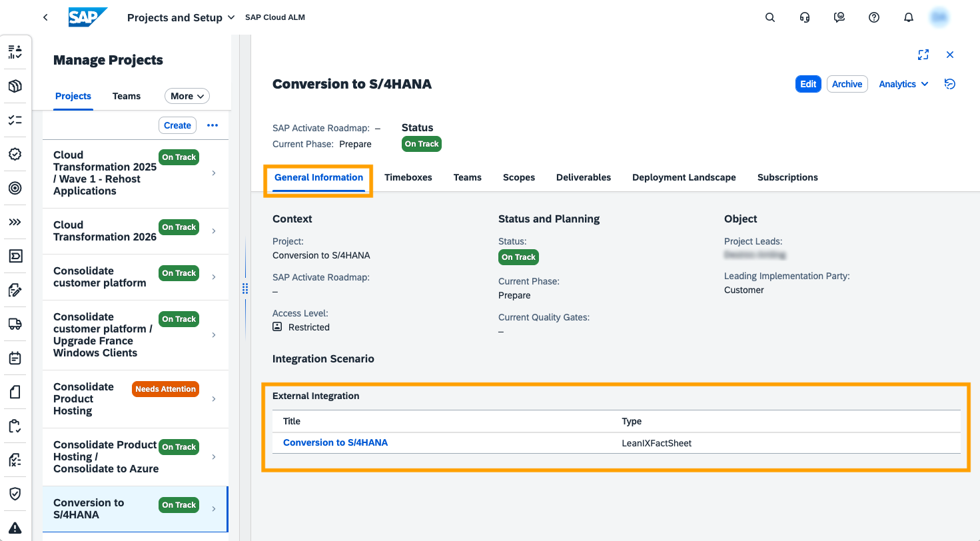Click the Archive button
Image resolution: width=980 pixels, height=541 pixels.
coord(847,84)
